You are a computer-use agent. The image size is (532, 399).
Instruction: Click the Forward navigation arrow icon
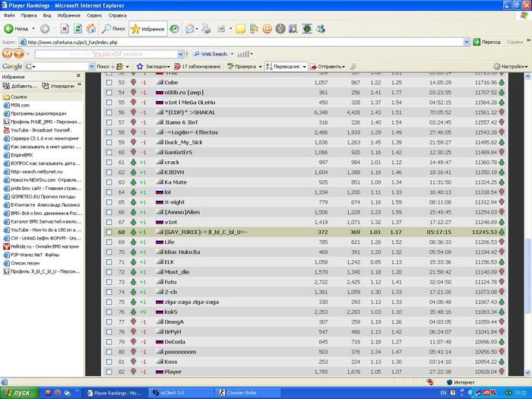45,29
